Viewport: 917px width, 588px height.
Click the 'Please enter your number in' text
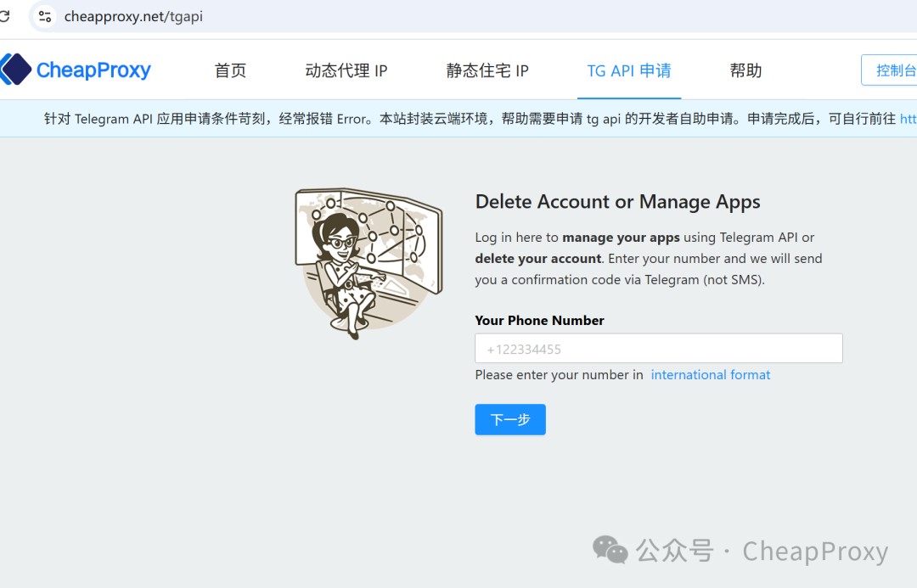559,375
